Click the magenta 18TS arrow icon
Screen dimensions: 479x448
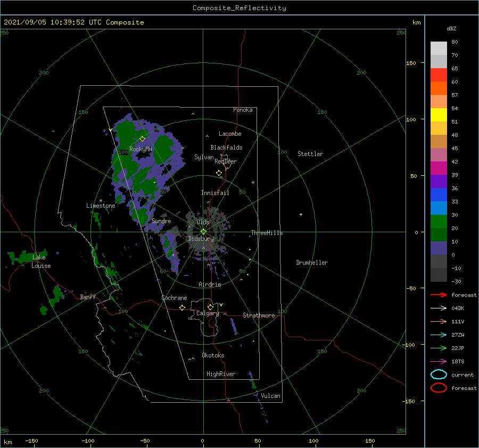439,362
